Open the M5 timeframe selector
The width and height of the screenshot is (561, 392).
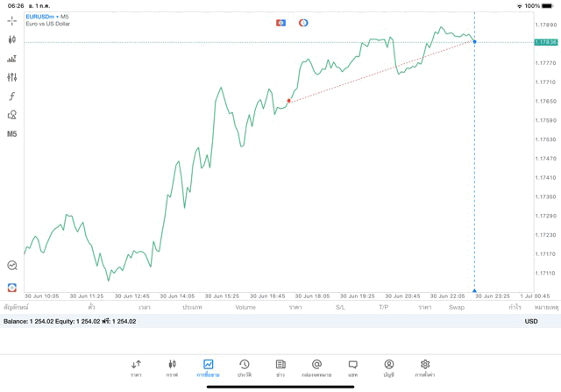click(12, 134)
